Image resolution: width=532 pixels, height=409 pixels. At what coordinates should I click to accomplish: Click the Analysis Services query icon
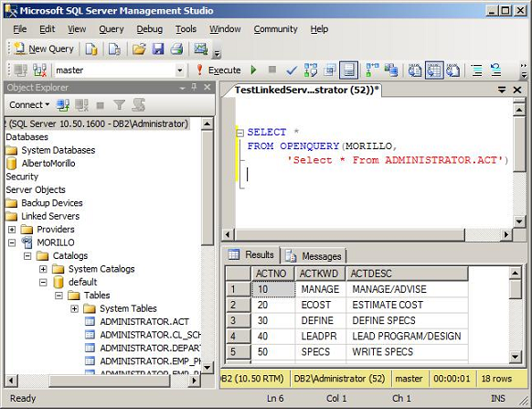[114, 49]
